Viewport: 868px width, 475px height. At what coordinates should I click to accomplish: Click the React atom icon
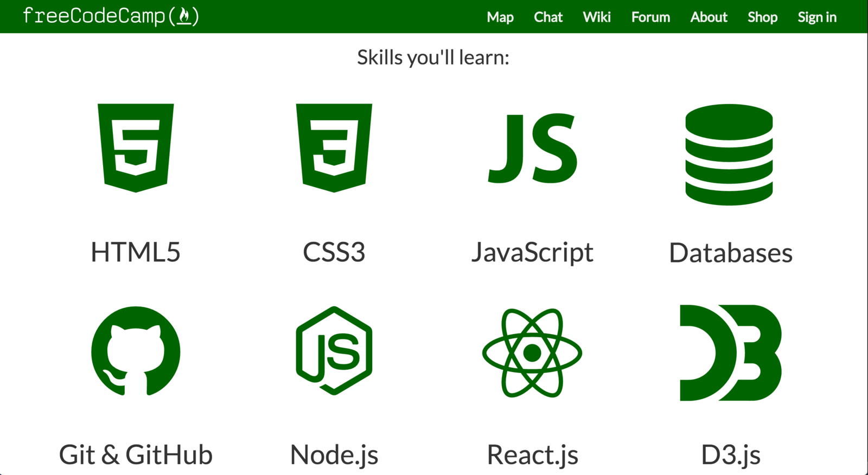click(x=532, y=353)
